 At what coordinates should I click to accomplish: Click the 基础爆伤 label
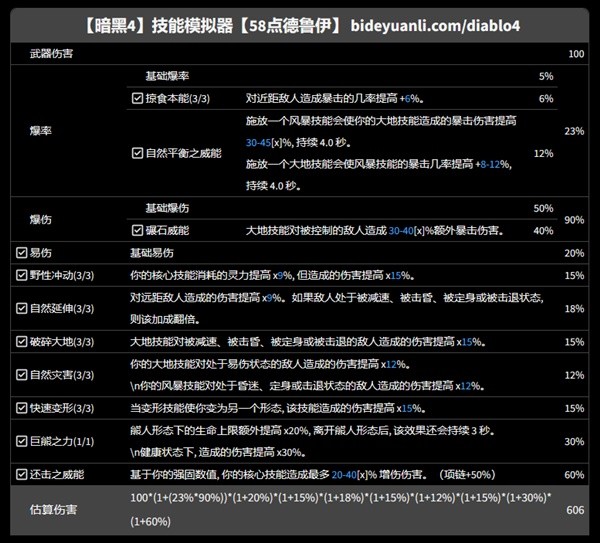tap(167, 208)
